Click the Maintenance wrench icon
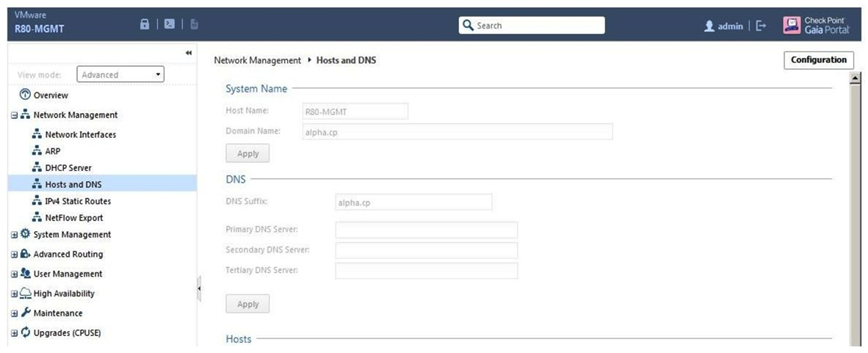This screenshot has width=868, height=353. 25,313
